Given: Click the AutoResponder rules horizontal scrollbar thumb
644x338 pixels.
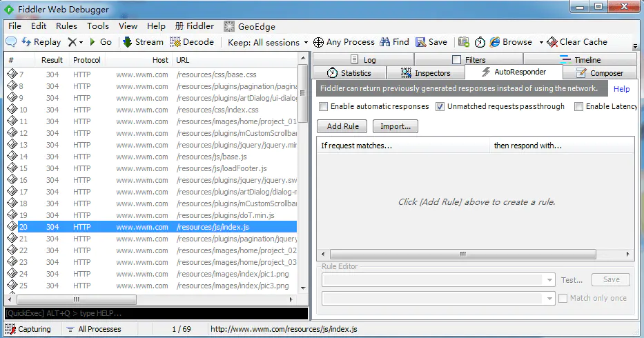Looking at the screenshot, I should point(463,254).
